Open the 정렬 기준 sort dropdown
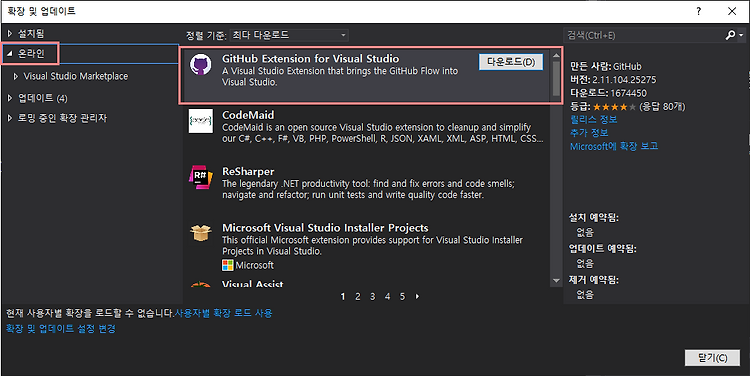Image resolution: width=750 pixels, height=376 pixels. [x=289, y=35]
